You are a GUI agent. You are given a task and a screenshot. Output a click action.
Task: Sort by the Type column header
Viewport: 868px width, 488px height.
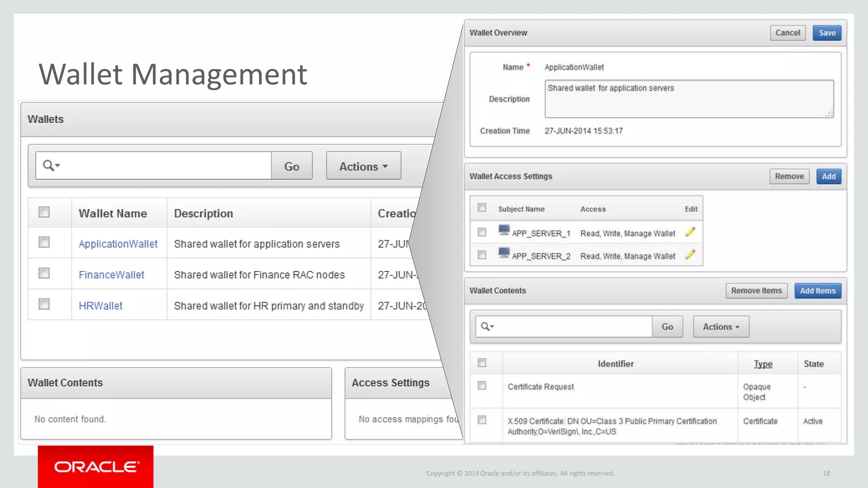point(762,364)
